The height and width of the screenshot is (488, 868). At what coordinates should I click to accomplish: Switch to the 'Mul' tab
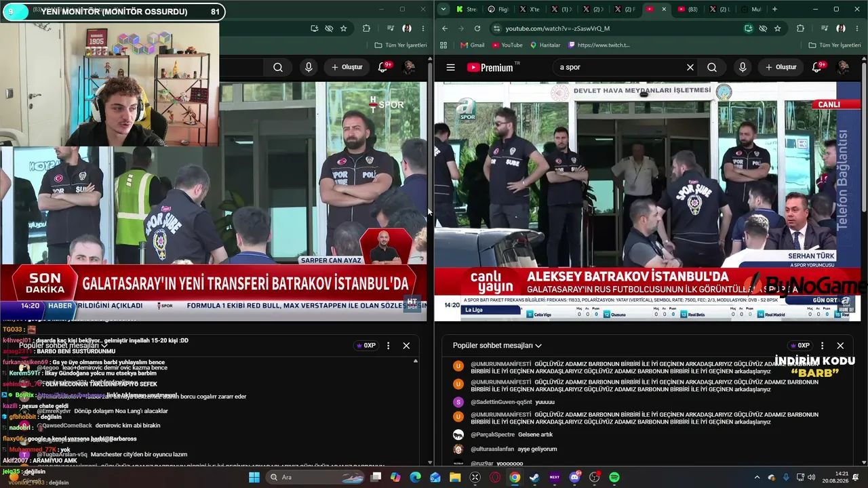[751, 9]
